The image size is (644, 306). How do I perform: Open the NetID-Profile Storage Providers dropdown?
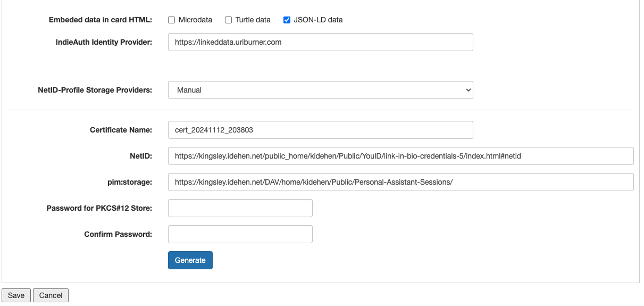pyautogui.click(x=320, y=90)
